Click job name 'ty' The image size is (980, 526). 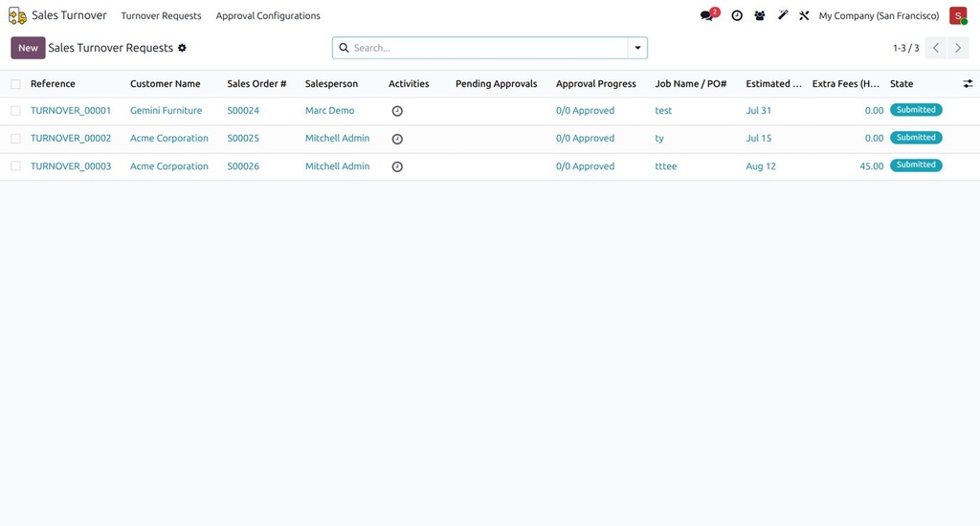tap(659, 138)
